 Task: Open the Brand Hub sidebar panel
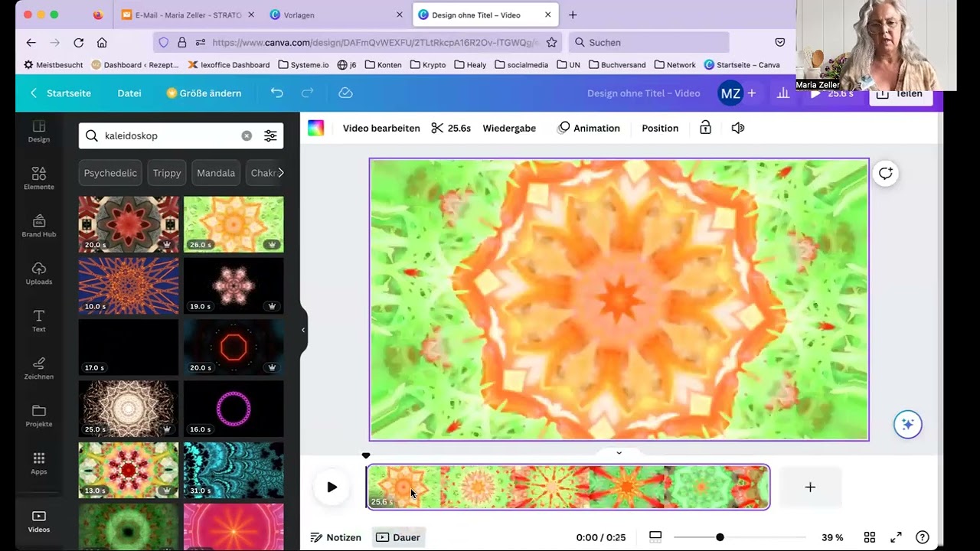[x=39, y=226]
